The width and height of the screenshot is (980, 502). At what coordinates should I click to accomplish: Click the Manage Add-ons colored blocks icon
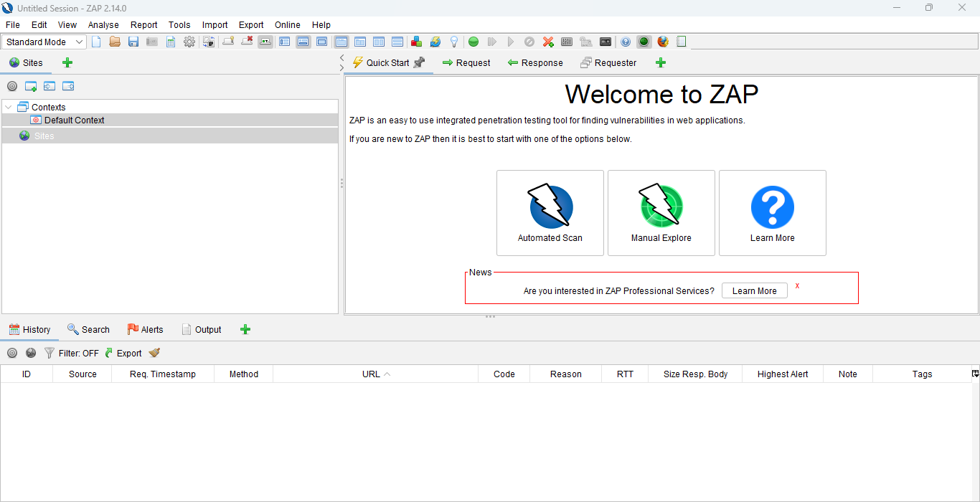click(416, 42)
